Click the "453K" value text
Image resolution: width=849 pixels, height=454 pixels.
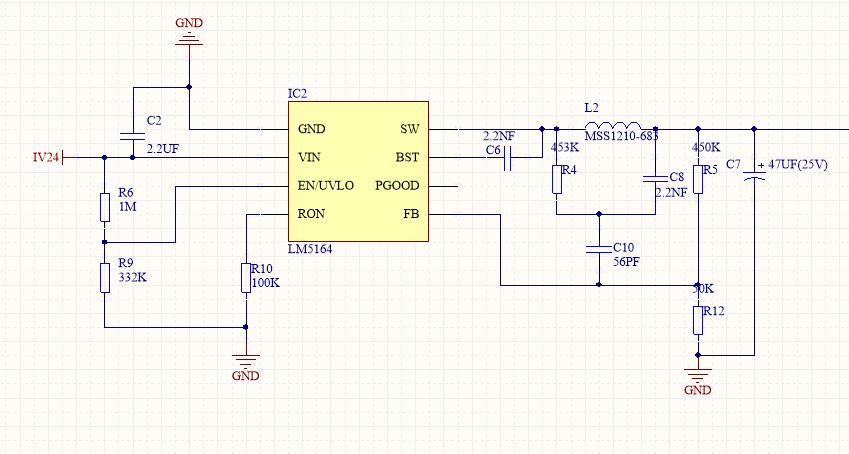point(565,147)
